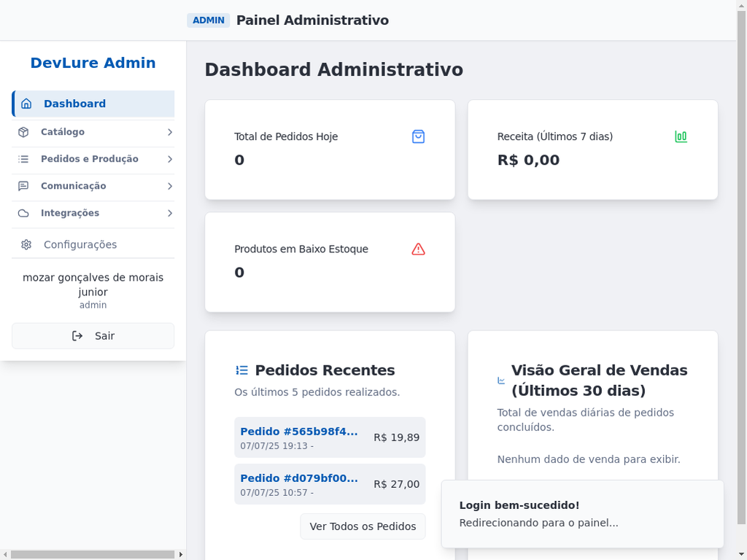Click the Configurações gear icon
Image resolution: width=747 pixels, height=560 pixels.
26,245
